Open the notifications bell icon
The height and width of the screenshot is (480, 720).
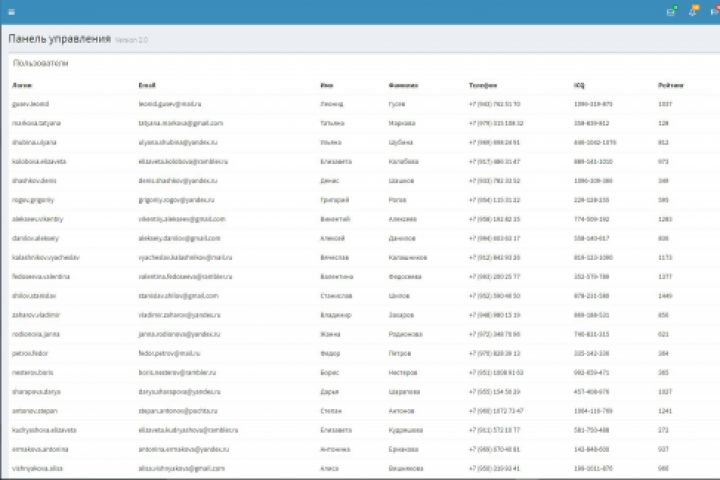coord(693,12)
